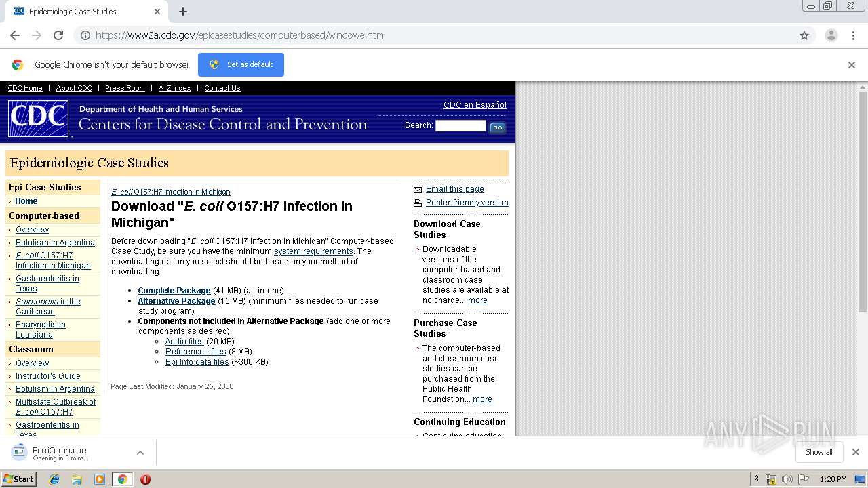Click the Action Center flag tray icon
The image size is (868, 488).
(x=804, y=479)
